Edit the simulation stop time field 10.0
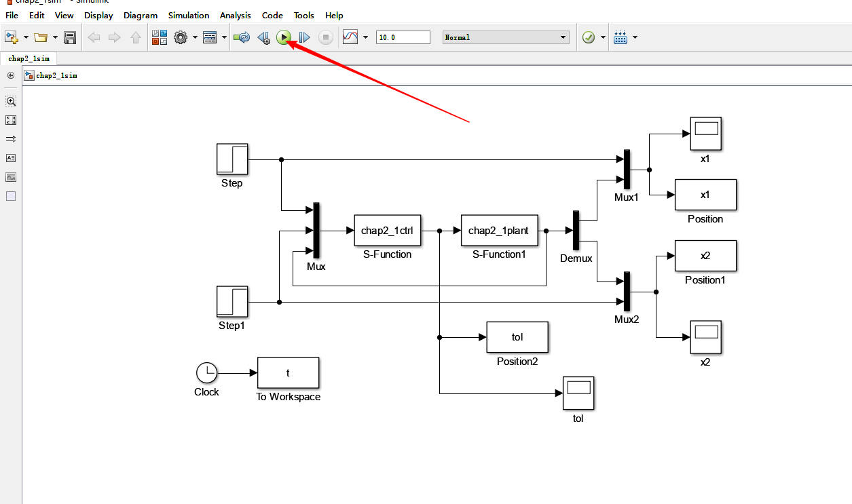 pos(403,37)
